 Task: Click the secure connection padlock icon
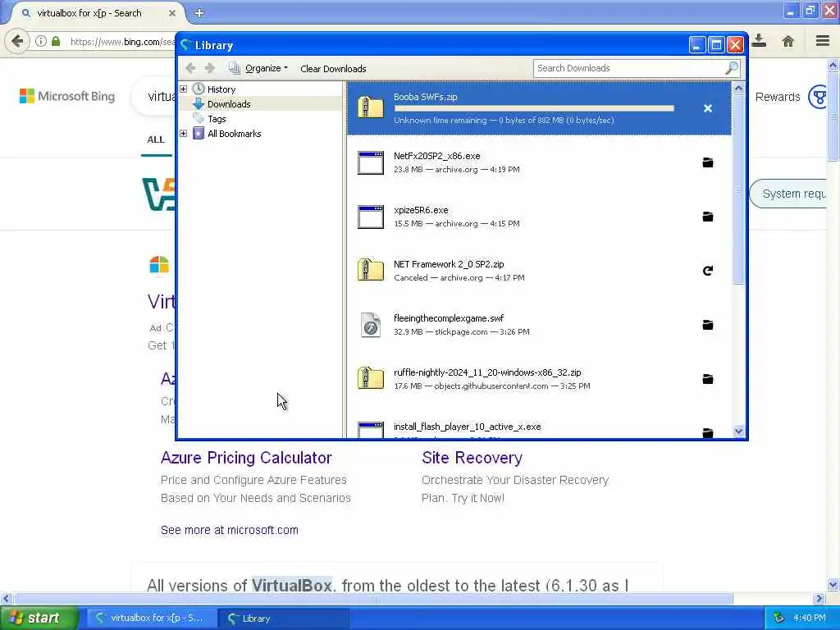56,41
